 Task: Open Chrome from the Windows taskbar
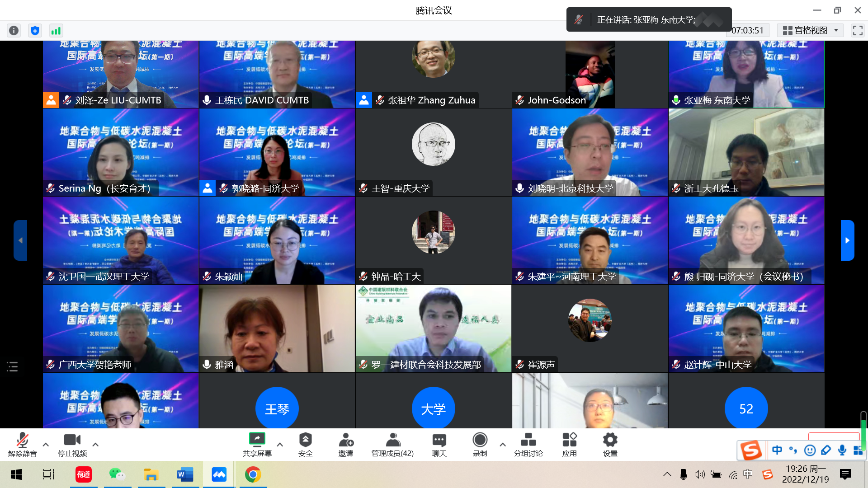click(253, 474)
